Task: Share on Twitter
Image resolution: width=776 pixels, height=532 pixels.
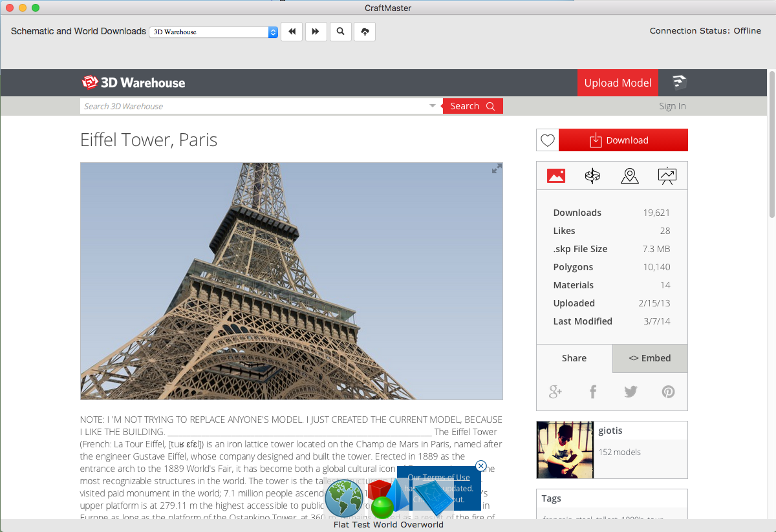Action: pyautogui.click(x=630, y=391)
